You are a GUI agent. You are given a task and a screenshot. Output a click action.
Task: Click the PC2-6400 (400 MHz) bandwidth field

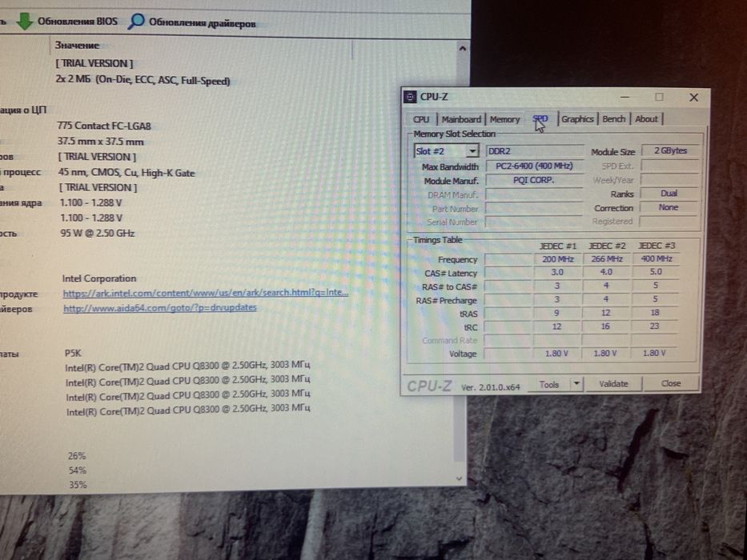tap(535, 166)
